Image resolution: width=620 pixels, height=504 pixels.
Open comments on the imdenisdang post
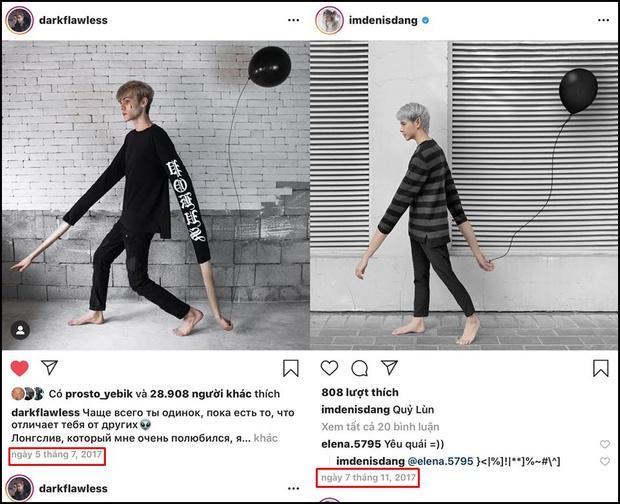coord(360,368)
